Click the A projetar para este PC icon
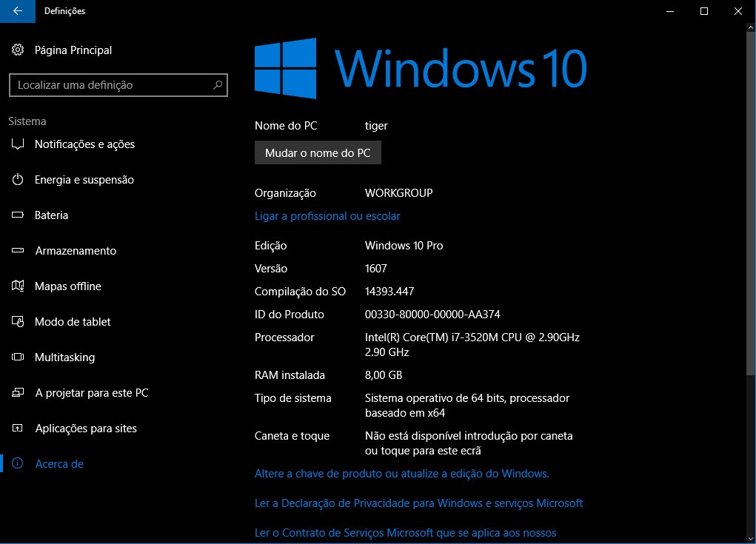 [18, 393]
